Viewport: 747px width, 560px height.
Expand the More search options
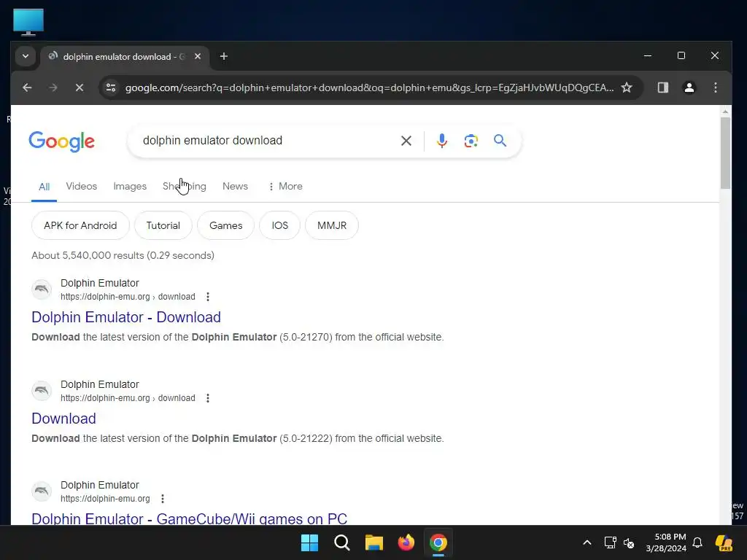(285, 186)
